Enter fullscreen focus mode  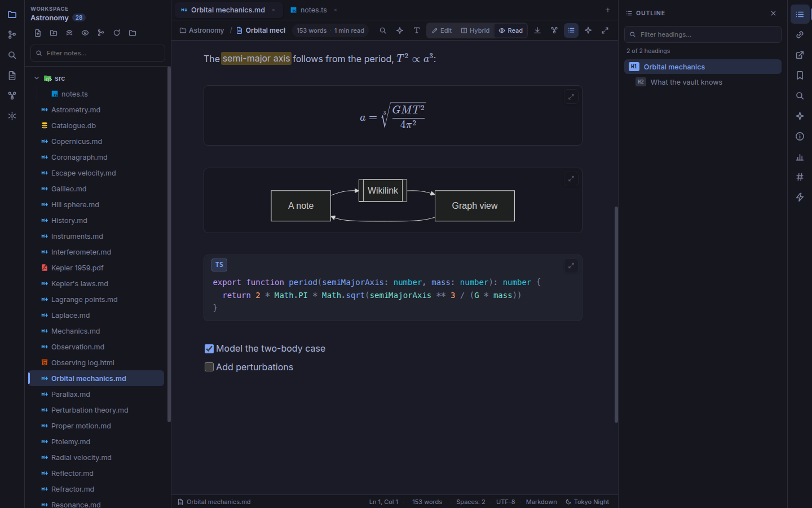pos(605,30)
